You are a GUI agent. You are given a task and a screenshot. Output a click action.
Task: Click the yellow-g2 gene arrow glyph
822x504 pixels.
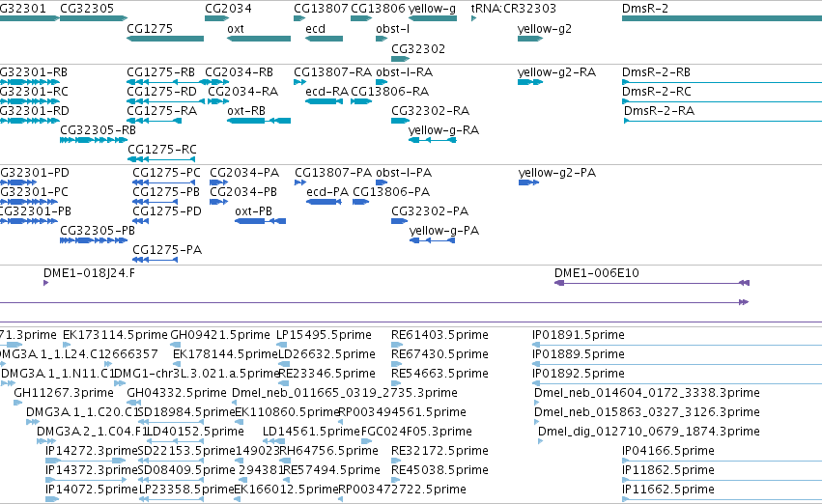point(530,39)
